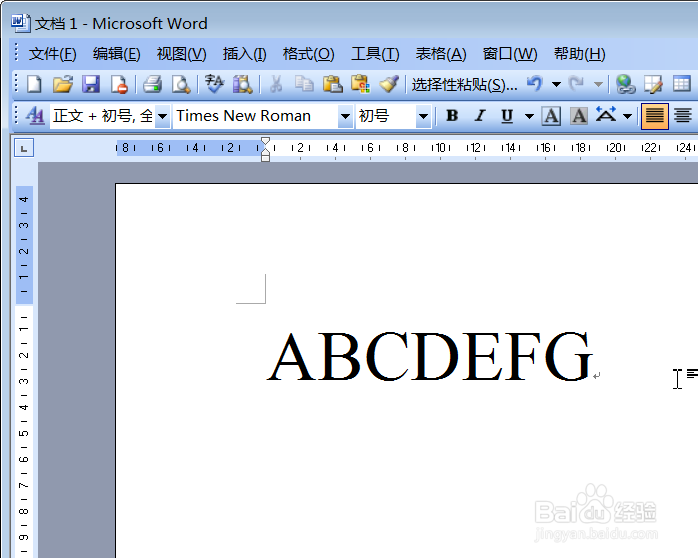Apply character border icon
The height and width of the screenshot is (558, 698).
click(x=551, y=116)
